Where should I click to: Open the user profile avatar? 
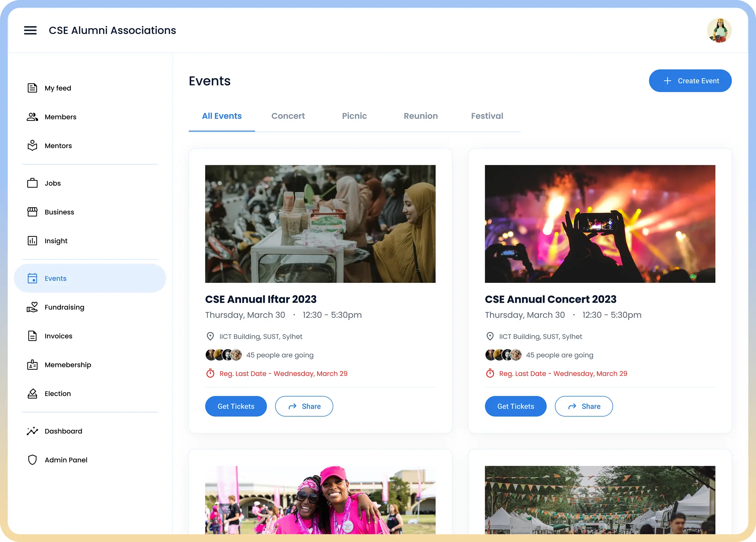[x=719, y=31]
